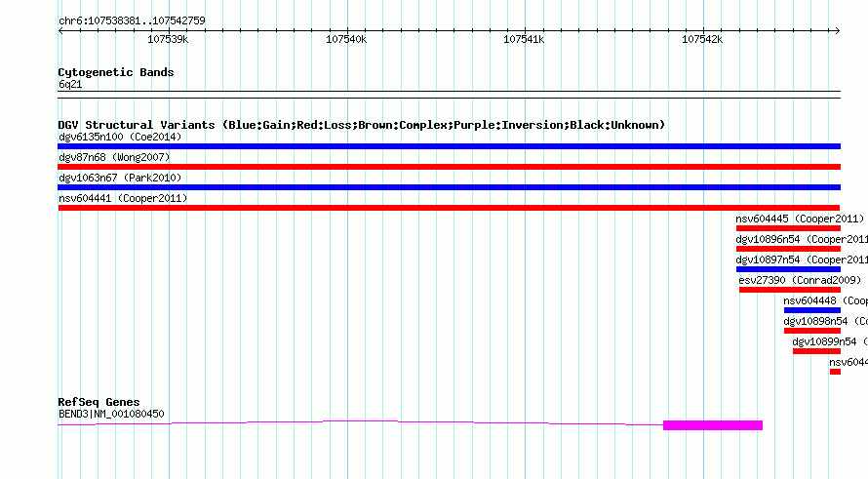Click the blue dgv1063n67 Park2010 bar
This screenshot has width=868, height=479.
[449, 187]
